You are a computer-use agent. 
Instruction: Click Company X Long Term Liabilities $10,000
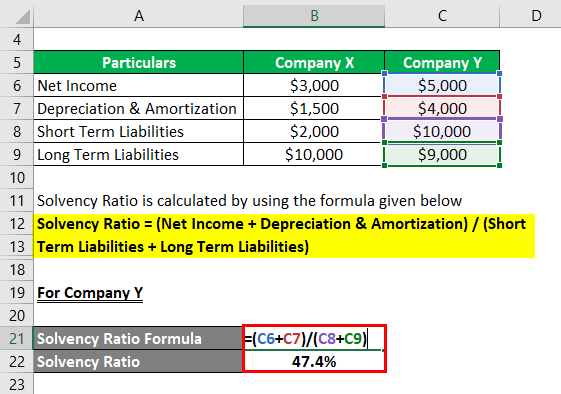(x=314, y=154)
